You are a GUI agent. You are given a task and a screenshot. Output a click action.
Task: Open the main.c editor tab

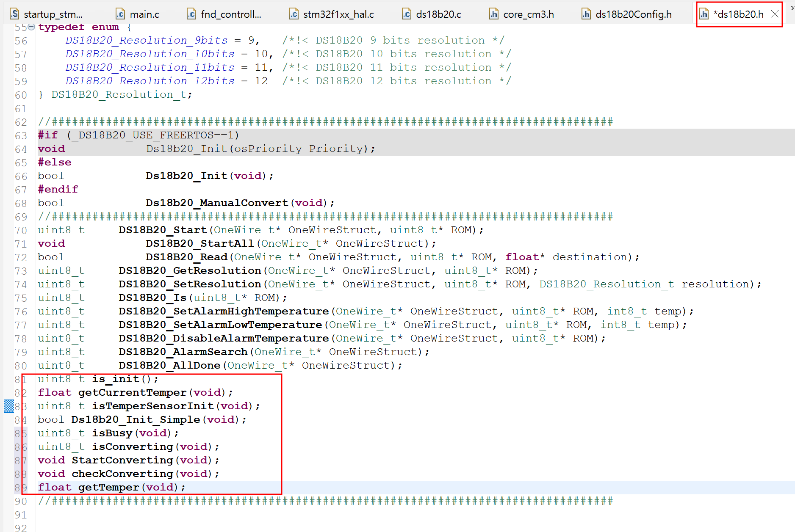pos(139,14)
